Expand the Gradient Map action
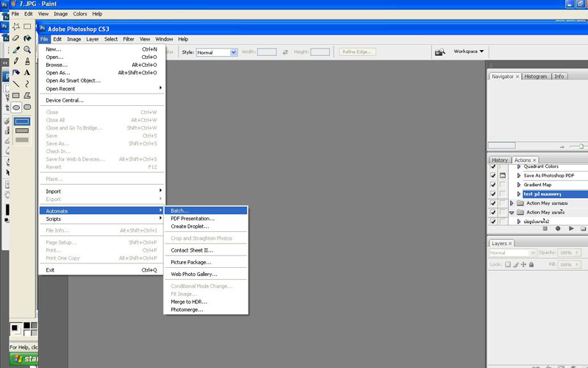The image size is (588, 368). tap(519, 185)
